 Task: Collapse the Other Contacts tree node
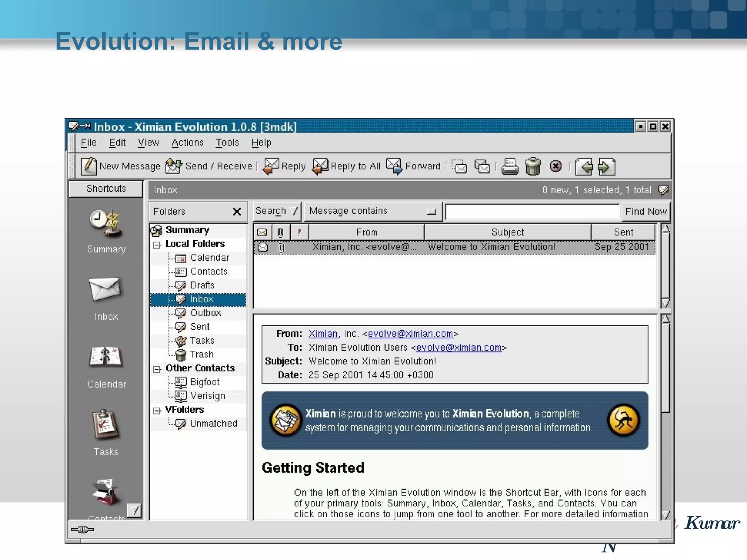coord(157,369)
